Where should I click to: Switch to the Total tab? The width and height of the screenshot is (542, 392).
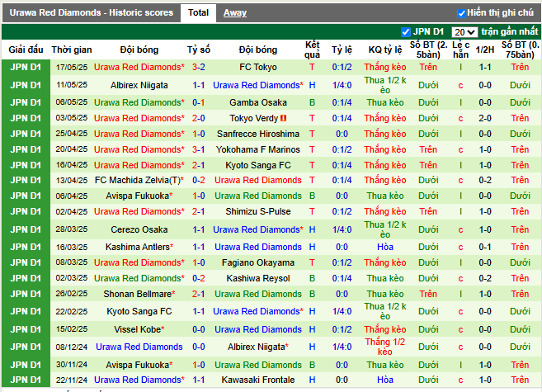[199, 12]
